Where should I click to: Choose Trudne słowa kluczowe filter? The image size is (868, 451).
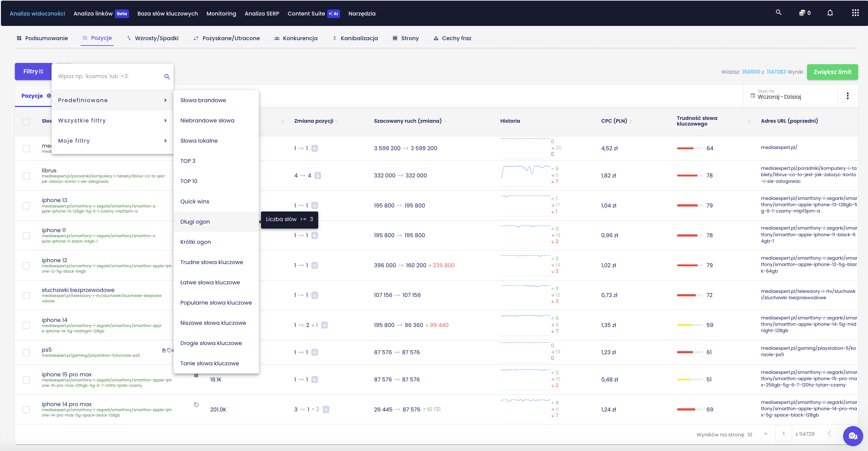click(x=216, y=262)
